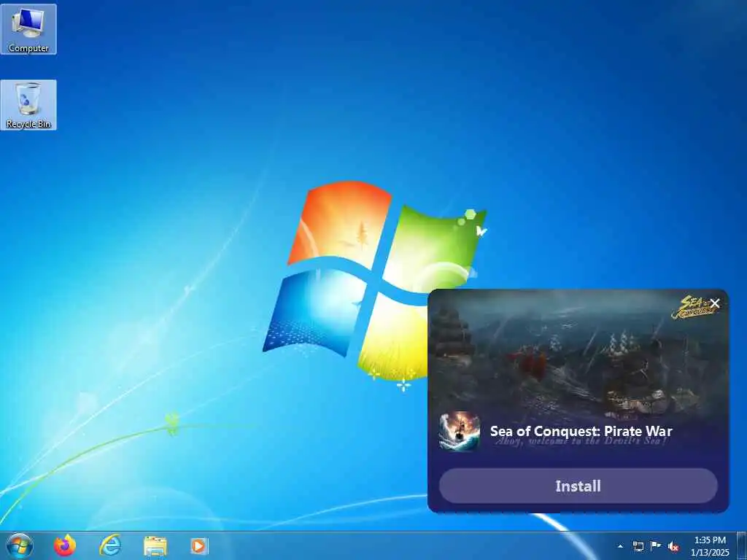747x560 pixels.
Task: Select the Recycle Bin desktop icon
Action: click(x=28, y=105)
